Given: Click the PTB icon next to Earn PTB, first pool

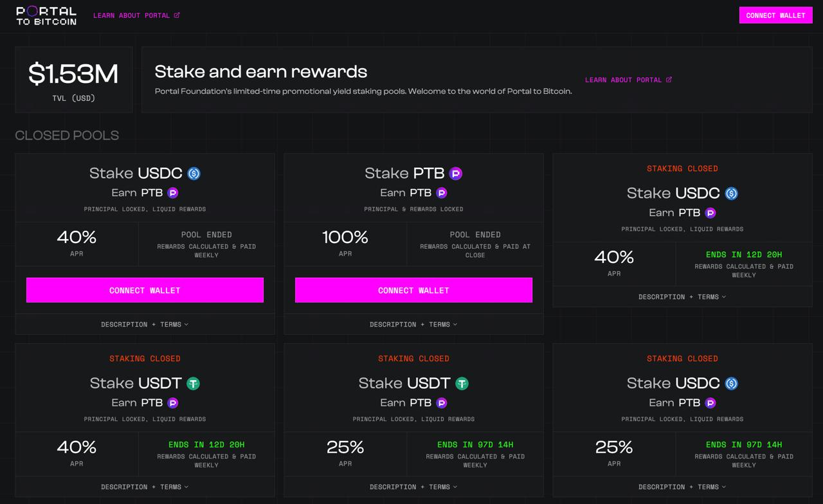Looking at the screenshot, I should point(172,193).
